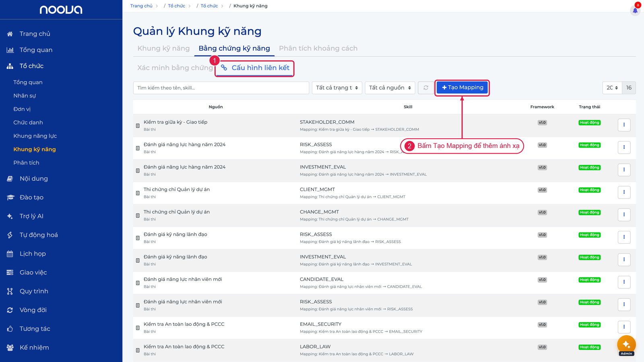Click the link icon in Cấu hình liên kết
The width and height of the screenshot is (644, 362).
(x=224, y=68)
